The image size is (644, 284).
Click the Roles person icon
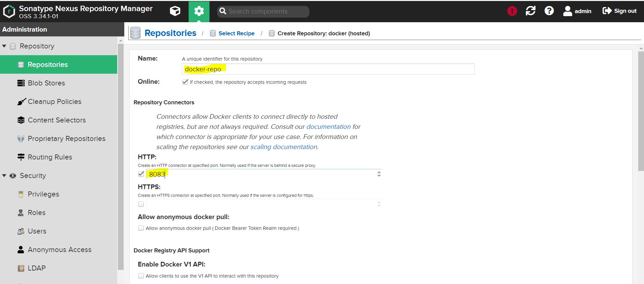pos(21,213)
